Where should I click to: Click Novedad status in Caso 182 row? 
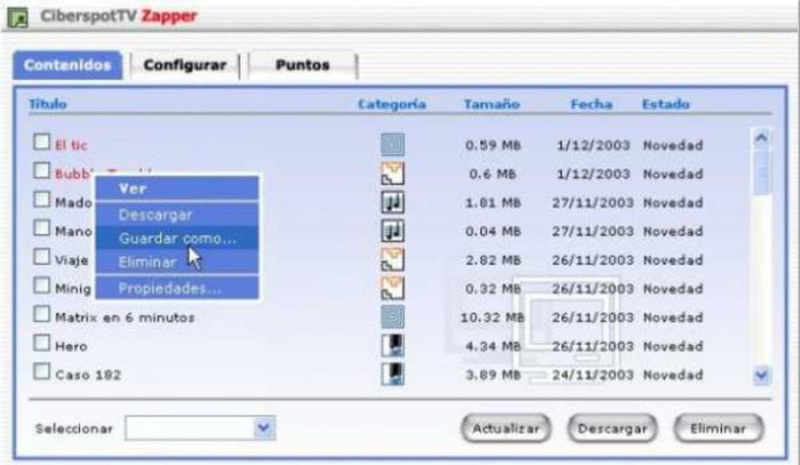point(673,375)
